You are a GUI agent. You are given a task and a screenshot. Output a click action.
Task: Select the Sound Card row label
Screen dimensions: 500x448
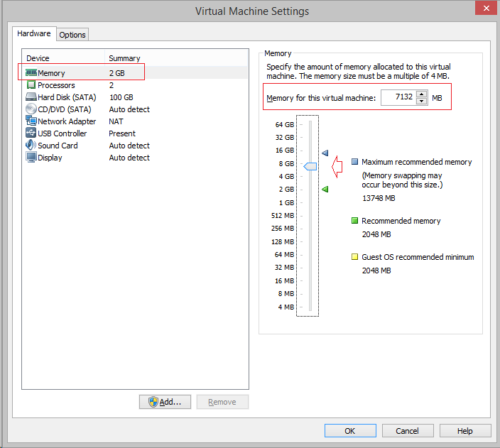[x=58, y=146]
